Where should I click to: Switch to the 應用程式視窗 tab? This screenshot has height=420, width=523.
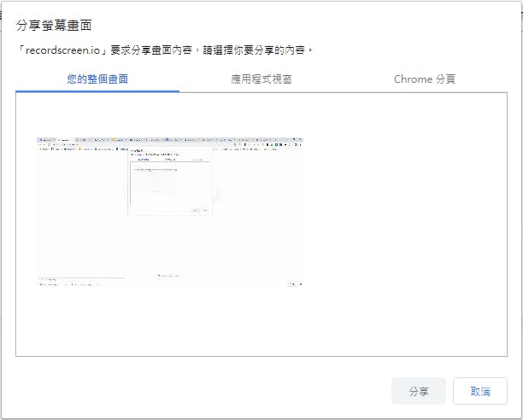(x=261, y=79)
